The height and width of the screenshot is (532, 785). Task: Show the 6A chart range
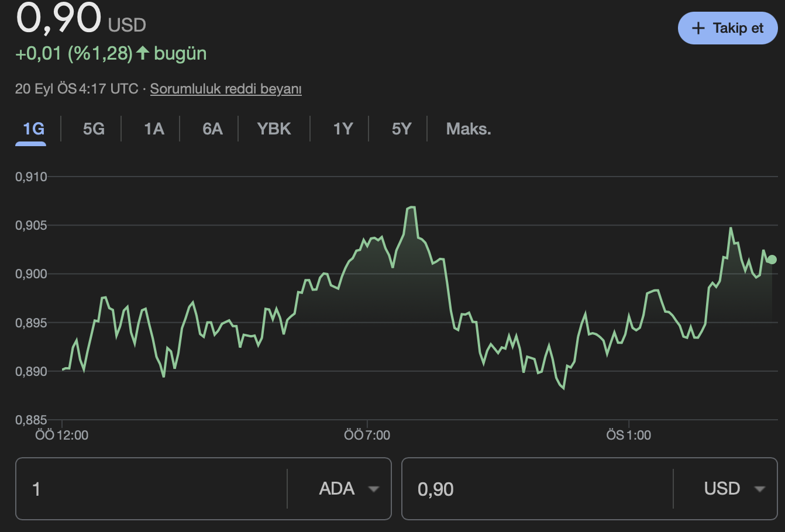(212, 129)
